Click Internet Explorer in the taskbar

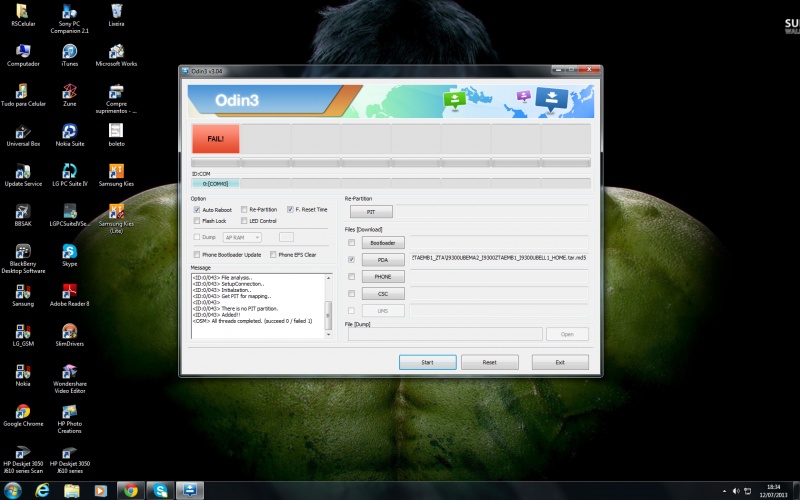coord(42,490)
